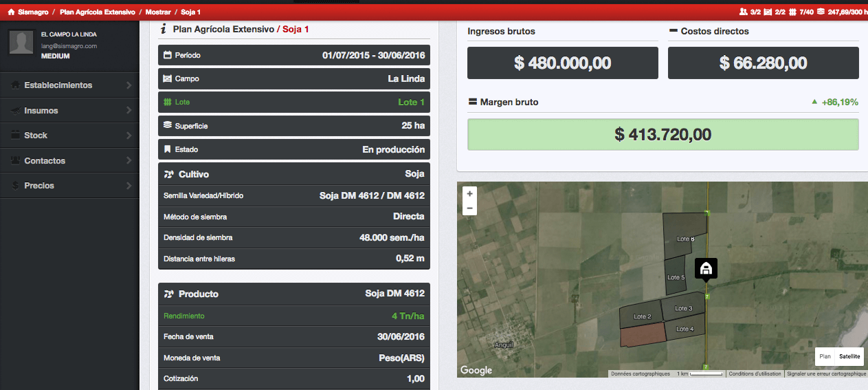Expand the Contactos menu chevron
This screenshot has height=390, width=868.
129,161
